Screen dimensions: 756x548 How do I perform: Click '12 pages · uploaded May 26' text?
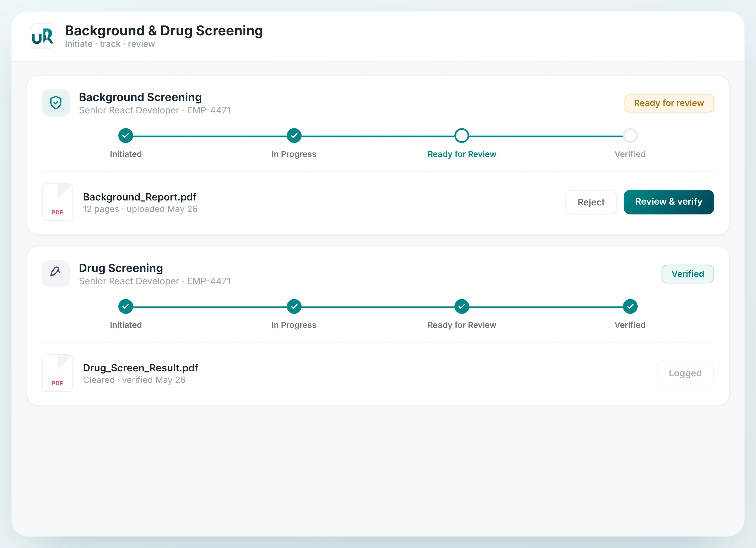click(140, 209)
